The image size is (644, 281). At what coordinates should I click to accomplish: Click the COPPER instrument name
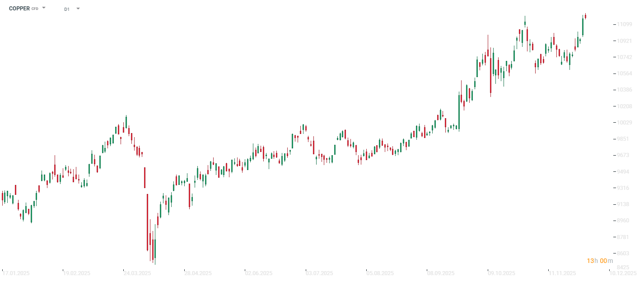[19, 9]
